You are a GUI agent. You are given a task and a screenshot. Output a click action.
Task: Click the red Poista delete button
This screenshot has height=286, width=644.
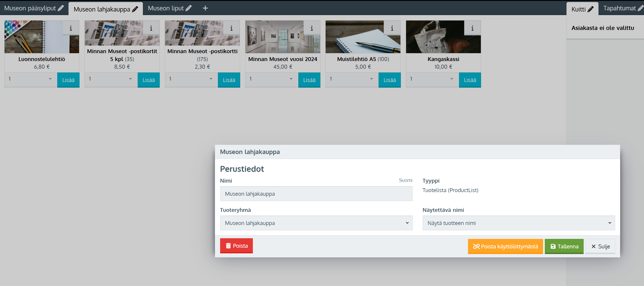236,246
